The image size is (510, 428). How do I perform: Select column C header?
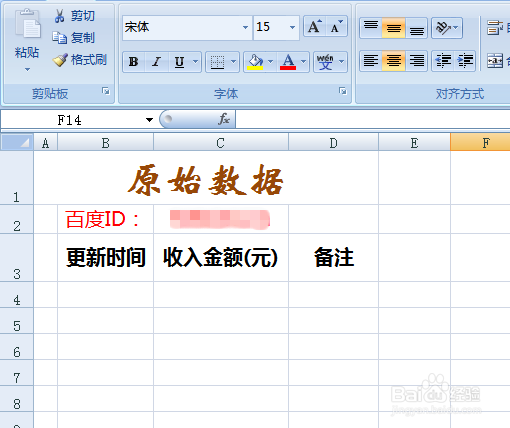coord(221,143)
